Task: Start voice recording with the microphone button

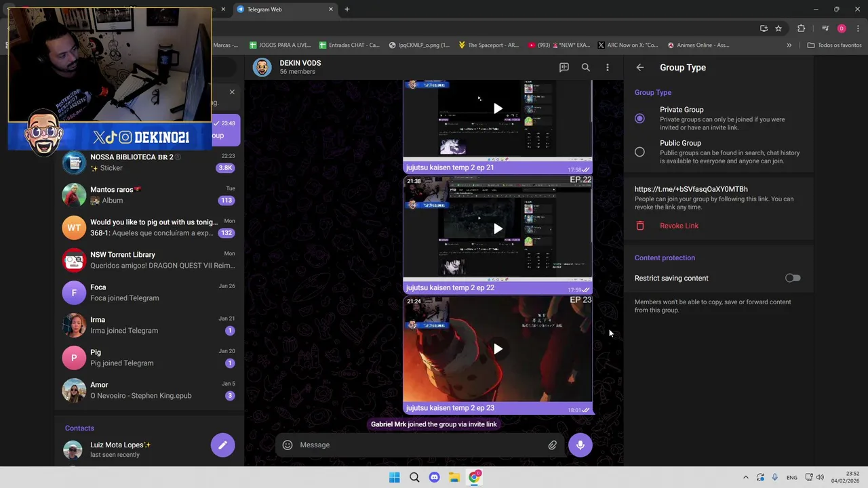Action: [x=580, y=445]
